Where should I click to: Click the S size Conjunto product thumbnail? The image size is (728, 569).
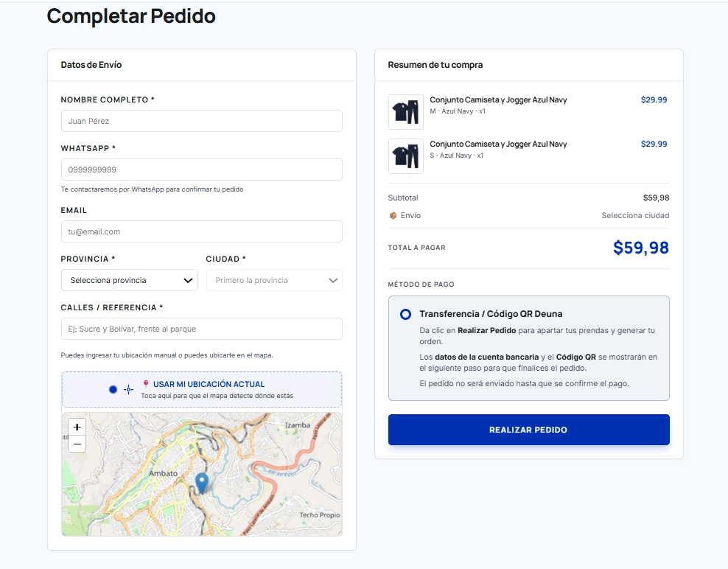point(406,156)
